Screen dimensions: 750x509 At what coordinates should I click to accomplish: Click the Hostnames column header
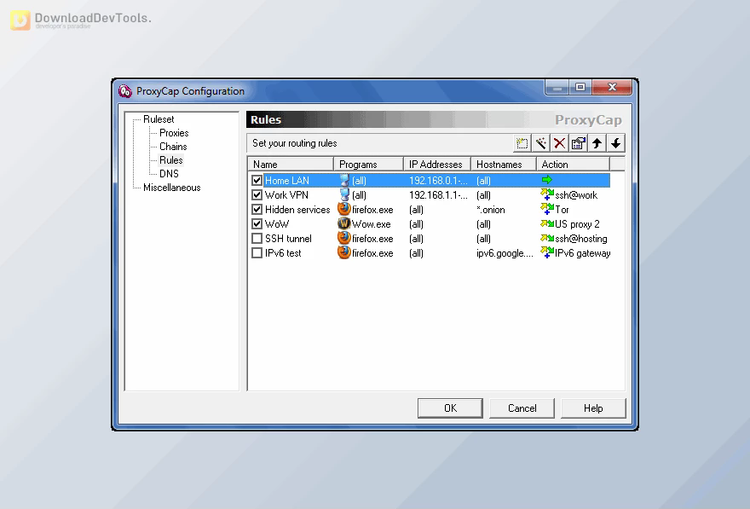pyautogui.click(x=504, y=164)
